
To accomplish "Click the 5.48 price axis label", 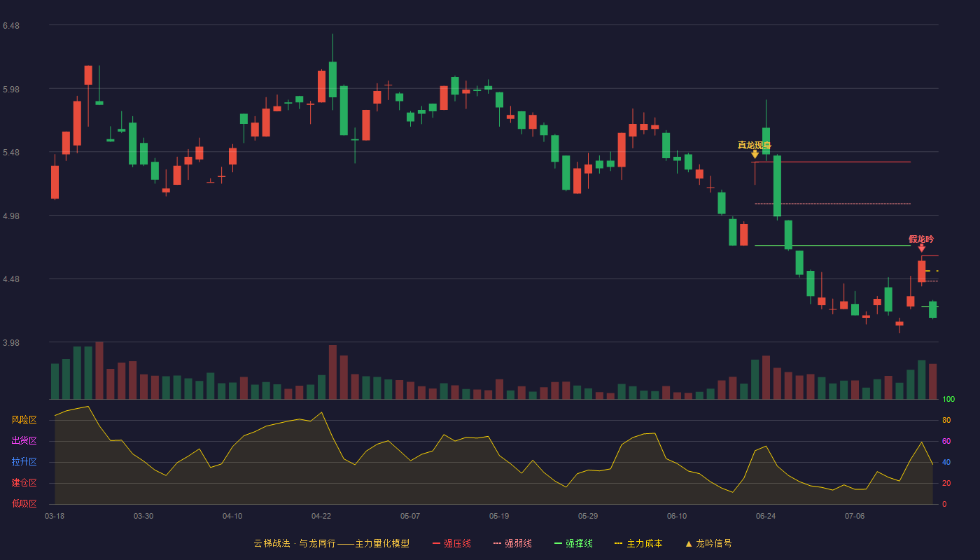I will (11, 153).
